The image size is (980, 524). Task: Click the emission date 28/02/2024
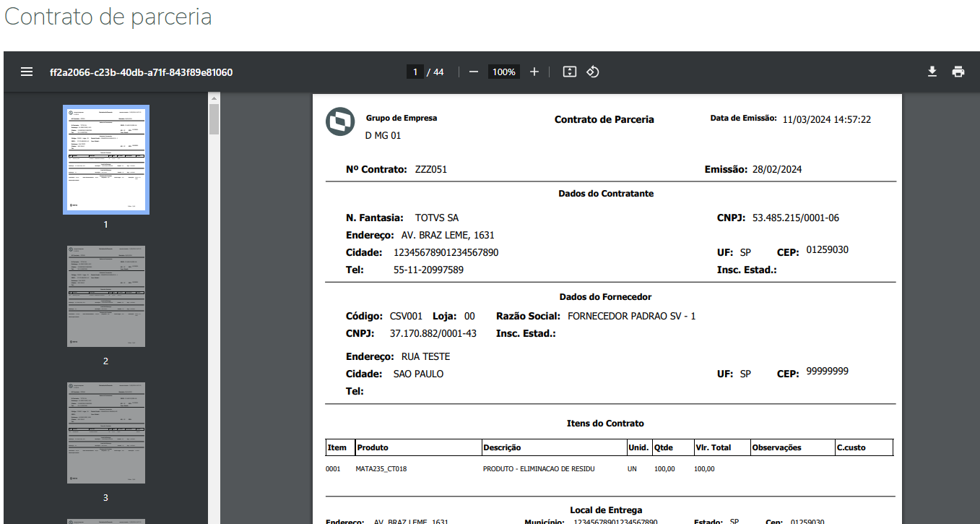point(776,170)
